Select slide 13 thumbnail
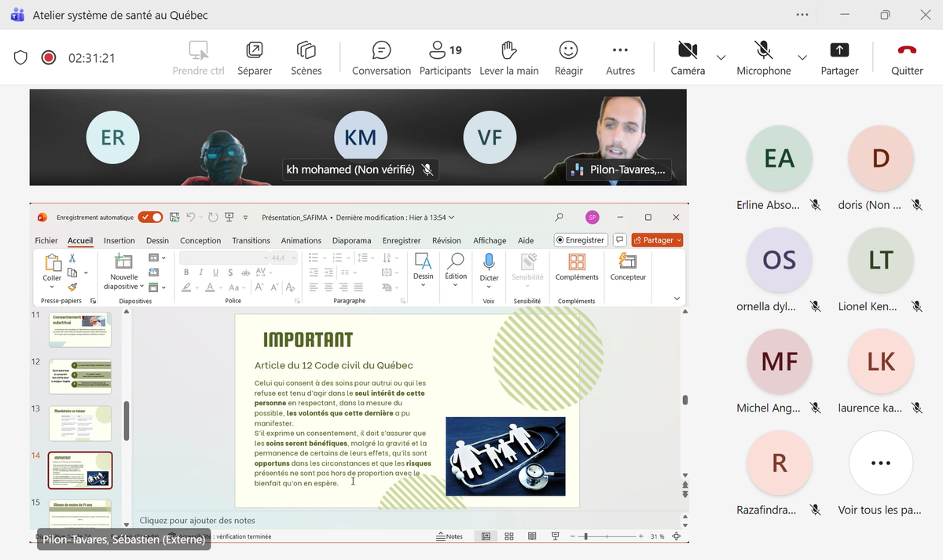The image size is (943, 560). 80,423
